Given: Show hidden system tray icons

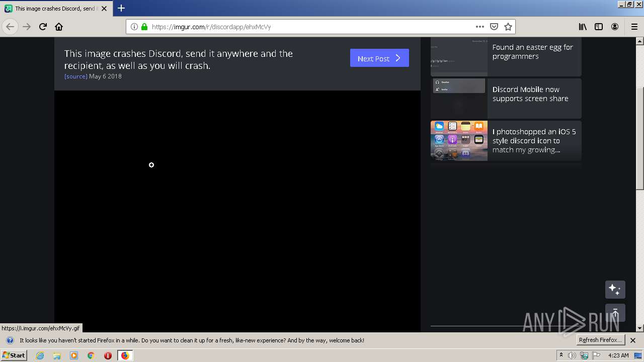Looking at the screenshot, I should coord(561,355).
